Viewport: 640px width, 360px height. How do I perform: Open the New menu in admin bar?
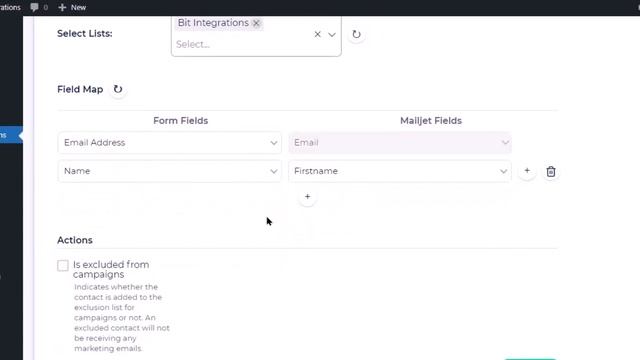click(72, 7)
